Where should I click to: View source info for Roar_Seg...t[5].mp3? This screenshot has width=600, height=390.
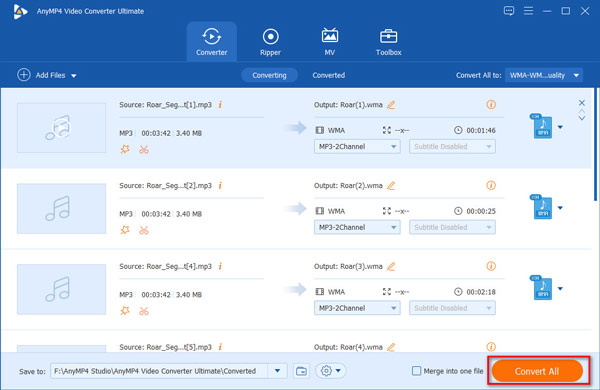pyautogui.click(x=220, y=347)
